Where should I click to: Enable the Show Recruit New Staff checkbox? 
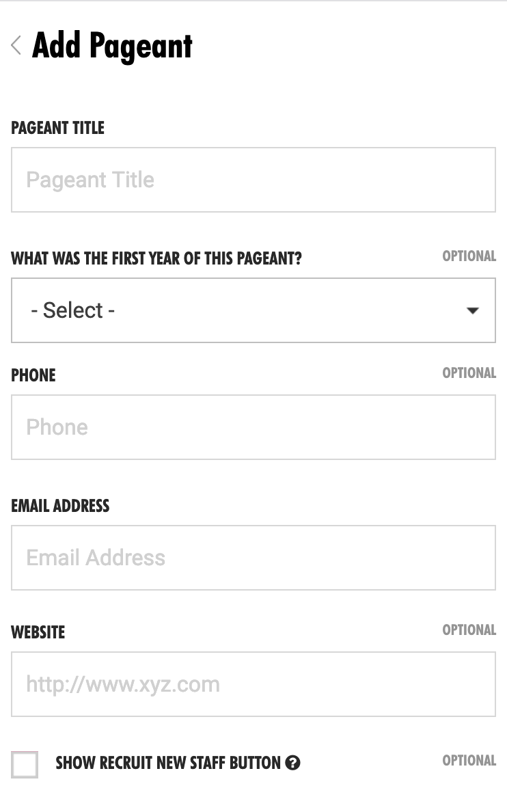point(25,764)
